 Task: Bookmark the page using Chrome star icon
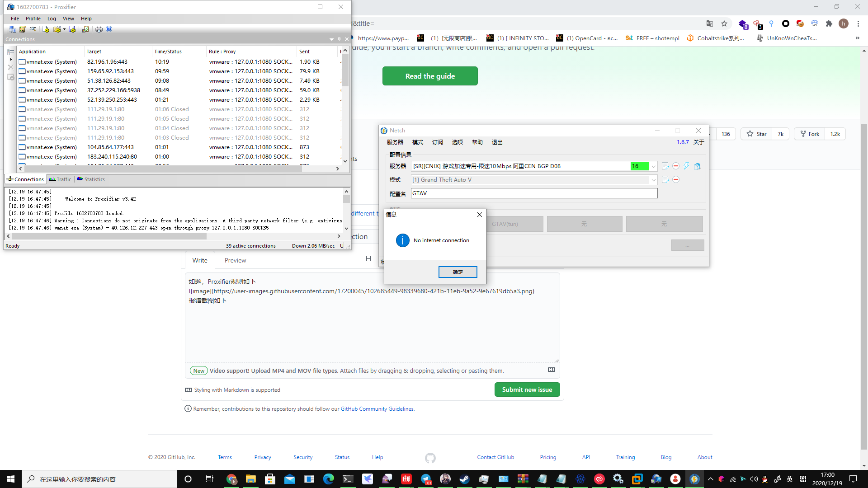pyautogui.click(x=724, y=23)
